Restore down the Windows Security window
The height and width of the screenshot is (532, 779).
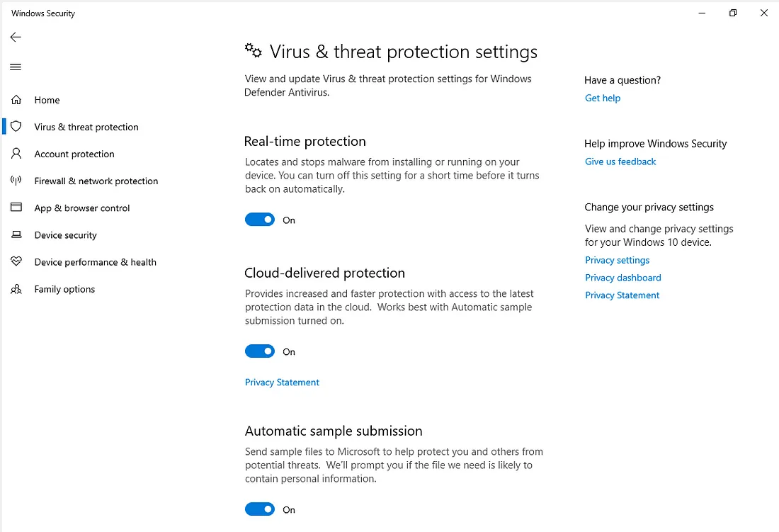[733, 13]
